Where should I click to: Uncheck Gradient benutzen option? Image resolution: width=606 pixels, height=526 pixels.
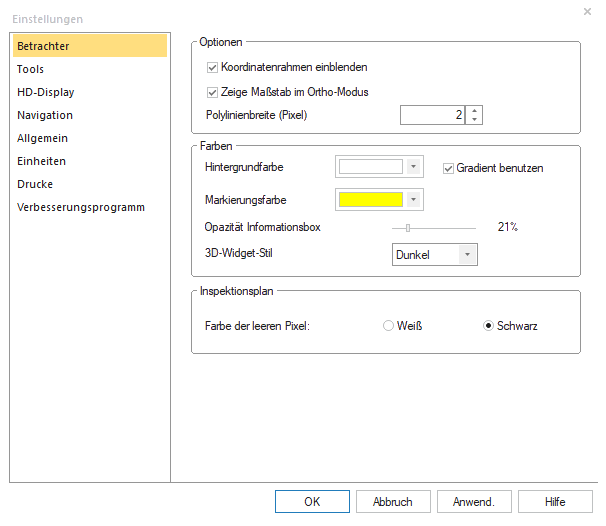coord(448,167)
